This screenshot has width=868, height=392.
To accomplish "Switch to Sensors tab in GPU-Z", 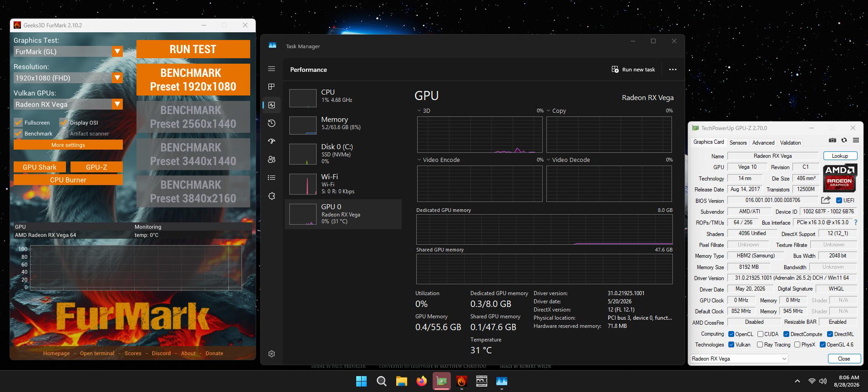I will click(738, 142).
